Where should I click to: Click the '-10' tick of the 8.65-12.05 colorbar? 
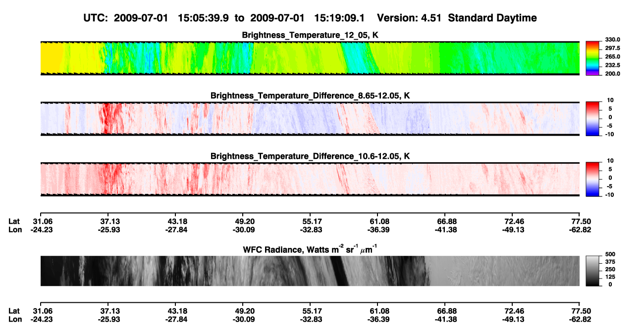click(x=609, y=135)
